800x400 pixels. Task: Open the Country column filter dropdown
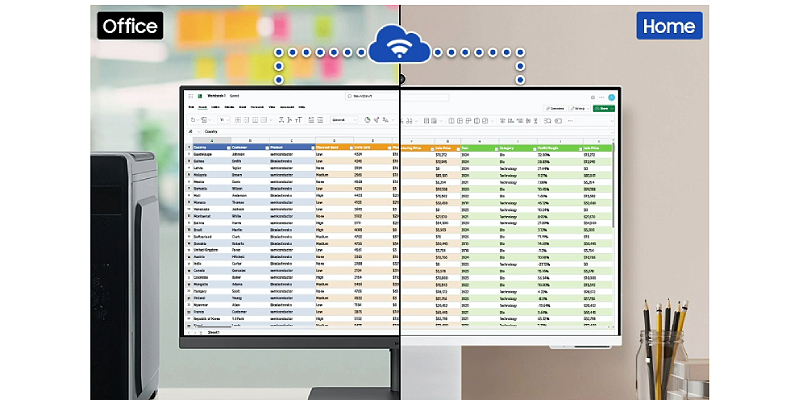click(x=228, y=148)
